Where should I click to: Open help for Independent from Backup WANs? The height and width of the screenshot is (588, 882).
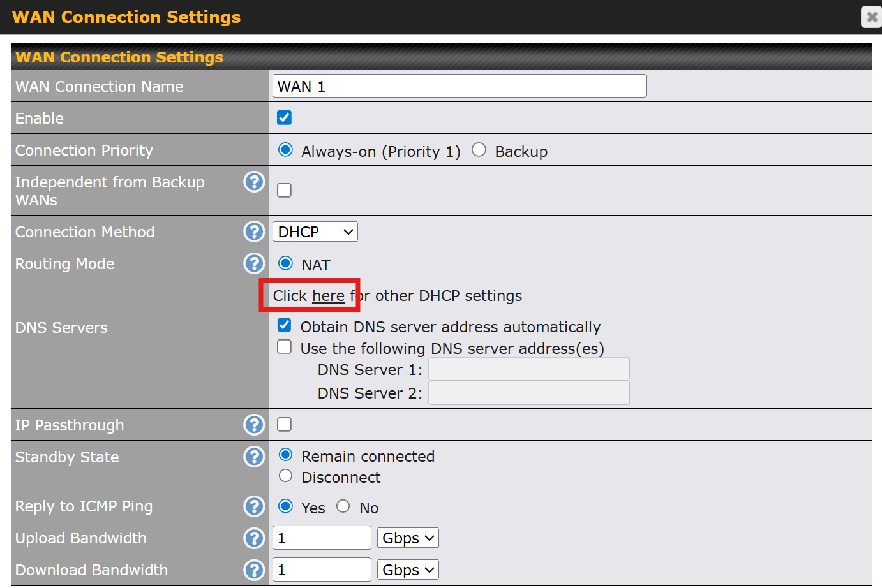point(254,182)
